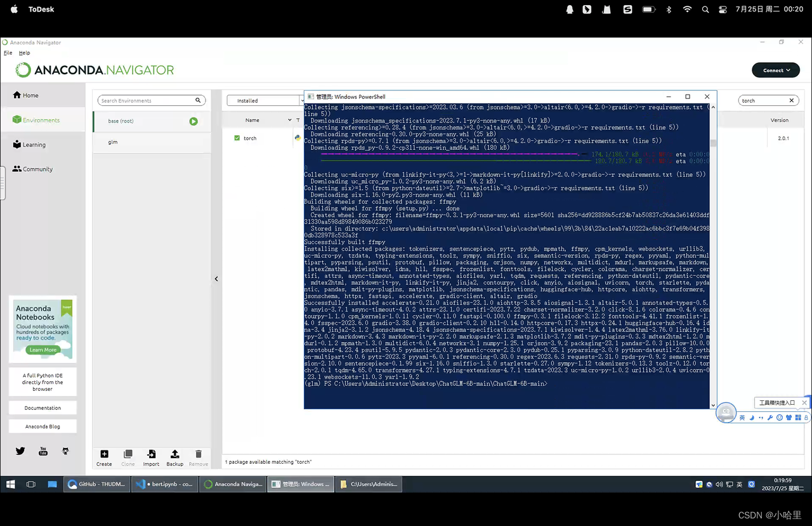The height and width of the screenshot is (526, 812).
Task: Create a new environment
Action: pos(104,457)
